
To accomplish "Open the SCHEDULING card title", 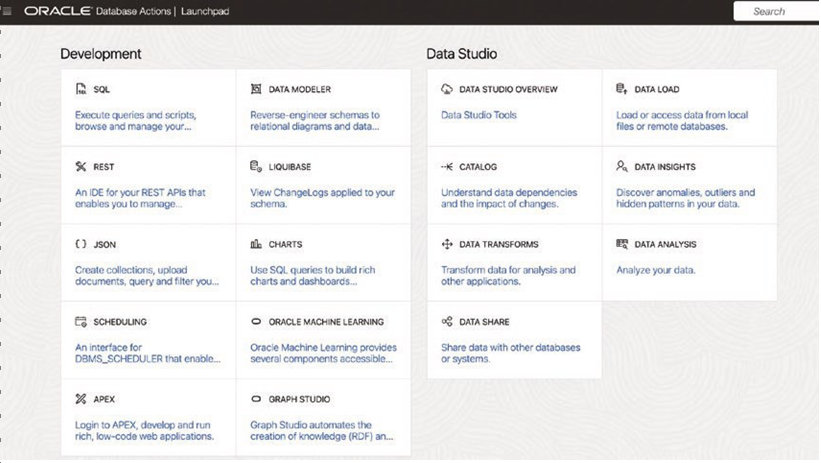I will [120, 322].
